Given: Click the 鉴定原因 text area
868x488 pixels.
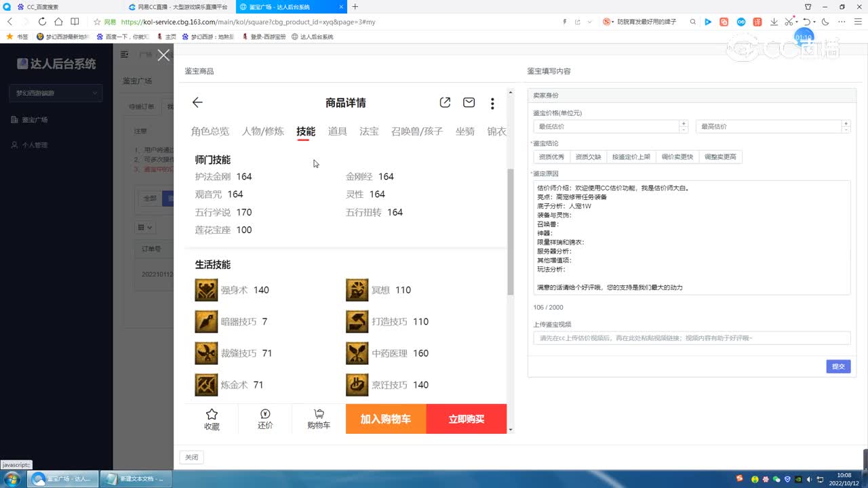Looking at the screenshot, I should coord(692,238).
